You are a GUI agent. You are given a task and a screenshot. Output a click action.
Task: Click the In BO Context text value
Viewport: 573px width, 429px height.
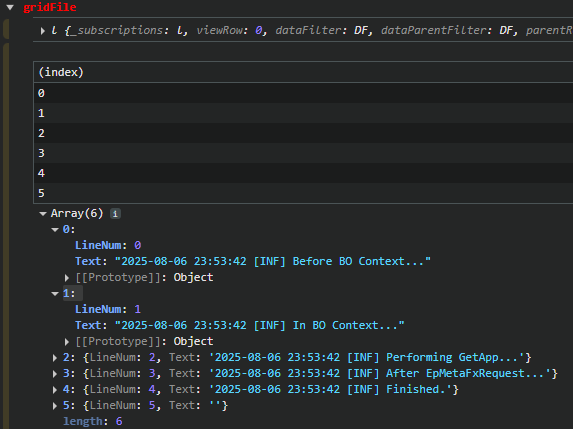(x=259, y=326)
